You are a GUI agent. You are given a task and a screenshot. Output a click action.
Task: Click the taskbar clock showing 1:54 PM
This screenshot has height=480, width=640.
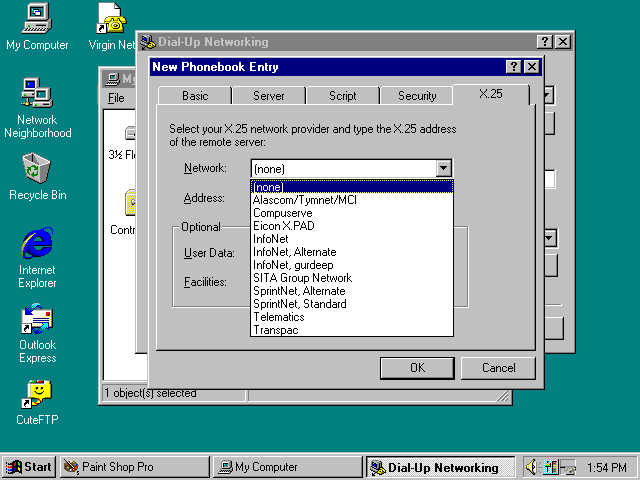[607, 467]
